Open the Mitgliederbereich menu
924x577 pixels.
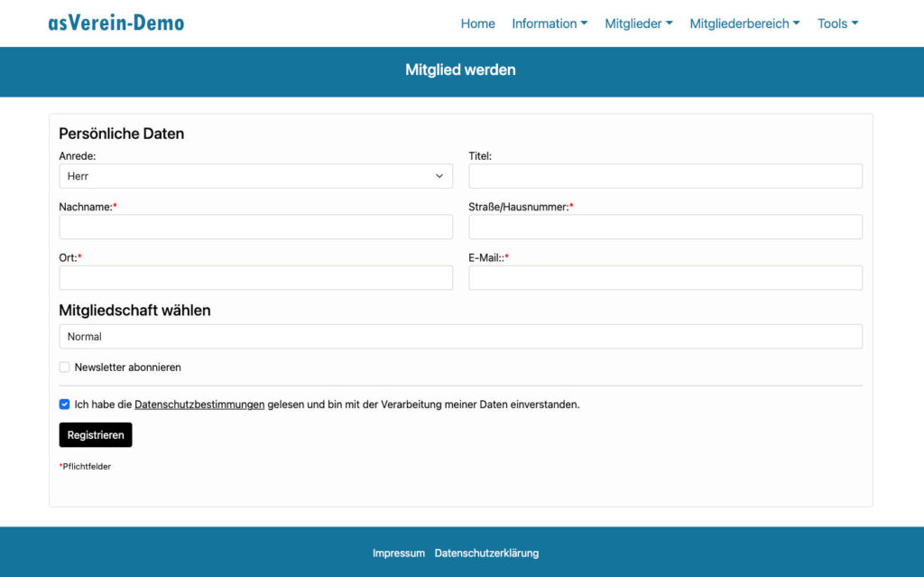click(744, 23)
